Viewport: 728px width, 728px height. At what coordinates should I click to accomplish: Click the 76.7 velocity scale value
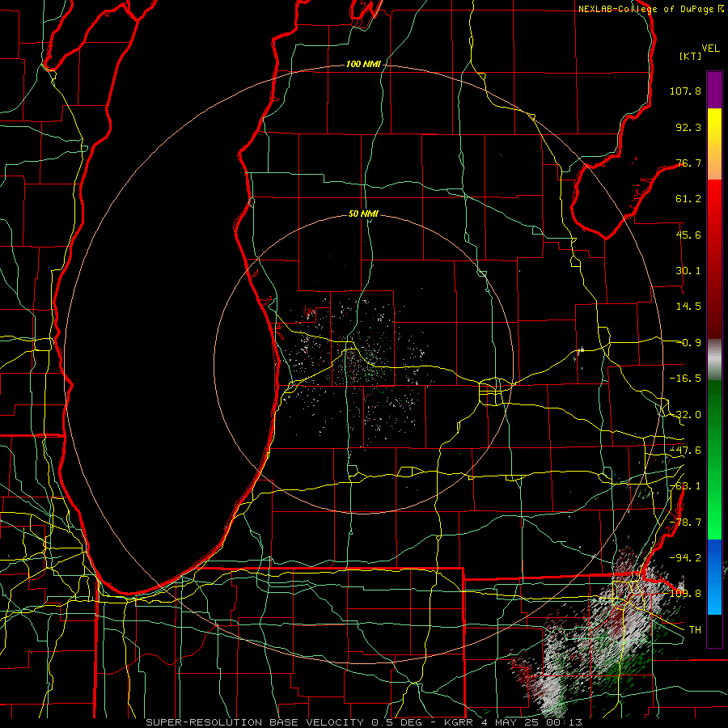coord(688,163)
